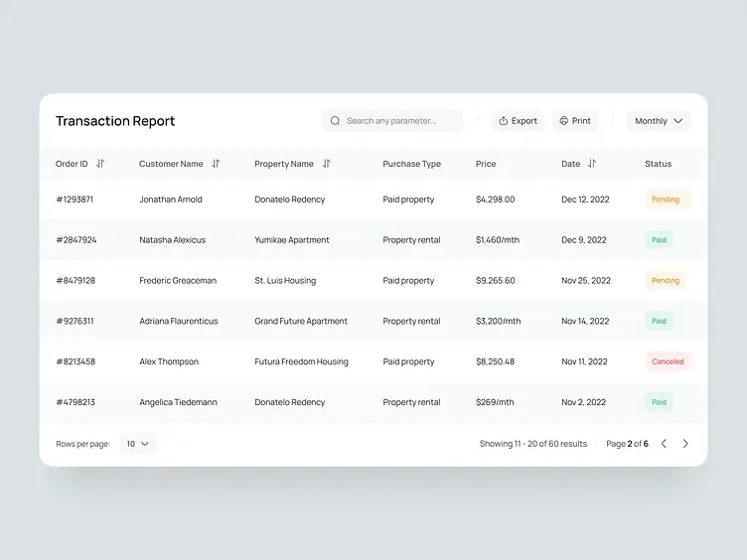Screen dimensions: 747x560
Task: Sort table by Order ID arrows
Action: (x=100, y=163)
